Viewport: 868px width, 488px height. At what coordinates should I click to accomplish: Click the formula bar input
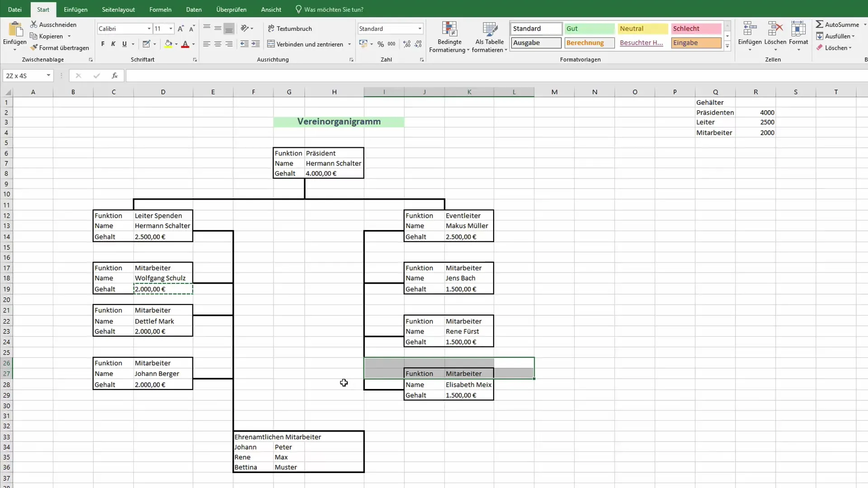click(x=496, y=75)
